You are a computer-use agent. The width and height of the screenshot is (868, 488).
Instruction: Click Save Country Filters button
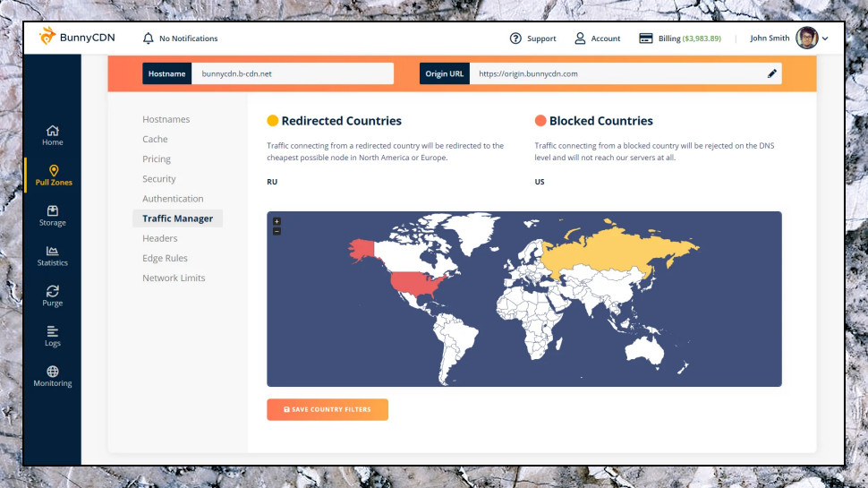[328, 409]
